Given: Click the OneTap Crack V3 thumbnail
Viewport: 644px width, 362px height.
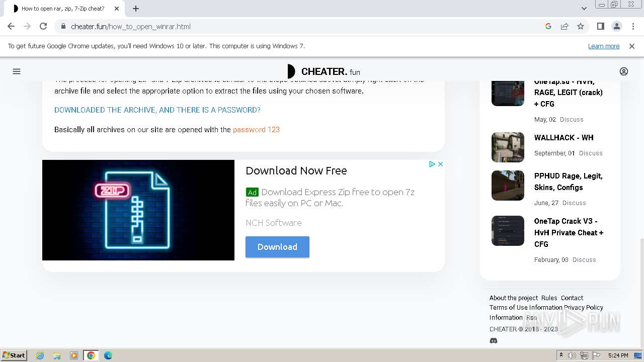Looking at the screenshot, I should coord(508,231).
